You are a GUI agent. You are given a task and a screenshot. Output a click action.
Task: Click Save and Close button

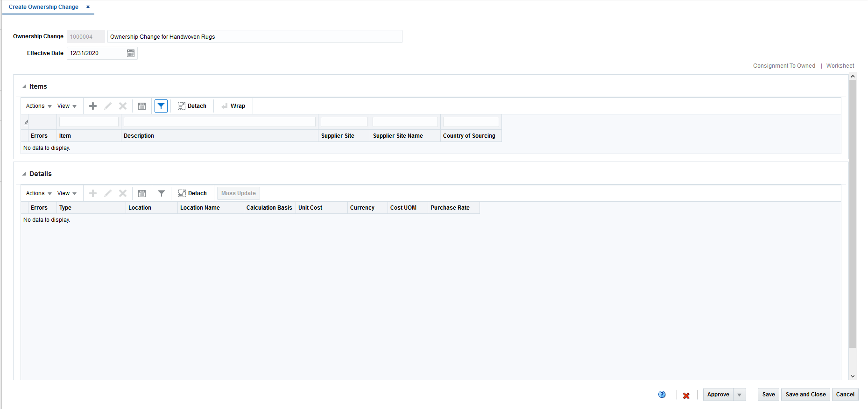point(805,395)
